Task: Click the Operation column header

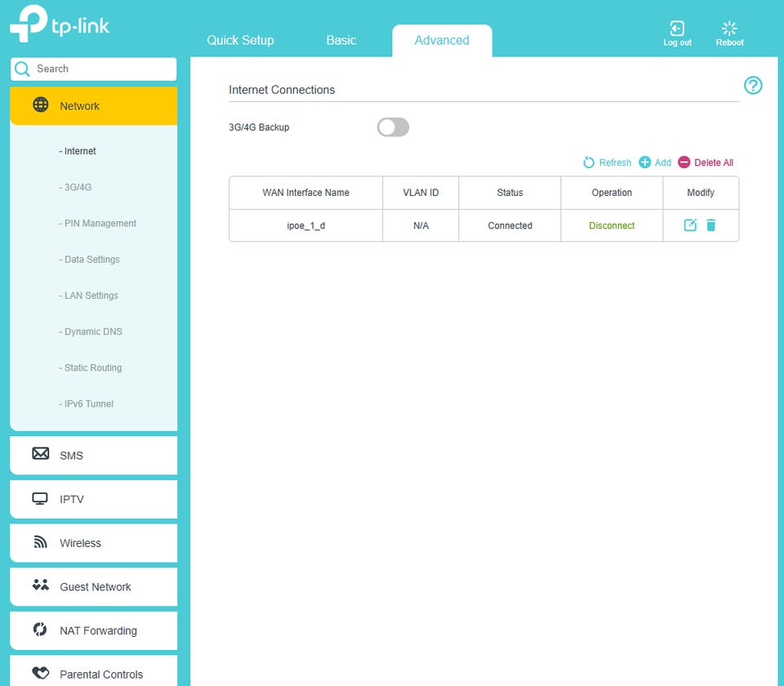Action: point(612,193)
